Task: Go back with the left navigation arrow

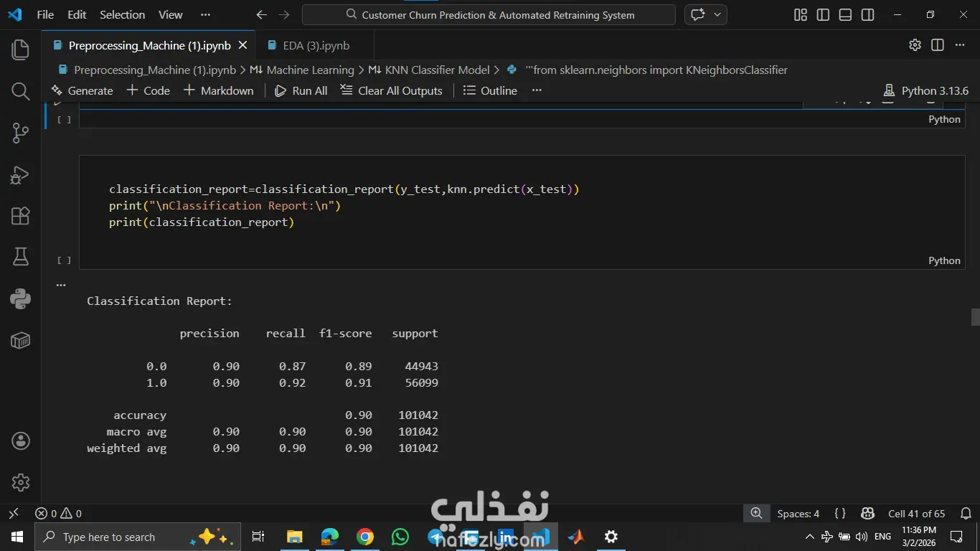Action: point(262,14)
